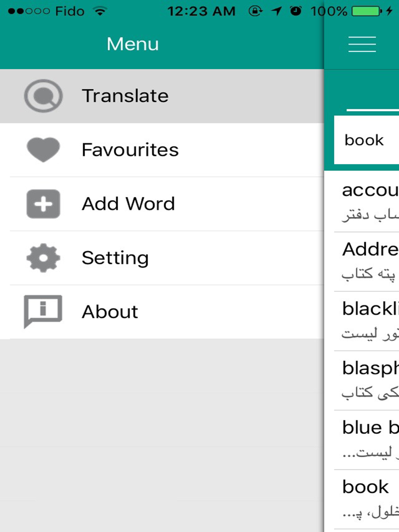Select the 'accou...' word result

click(366, 202)
